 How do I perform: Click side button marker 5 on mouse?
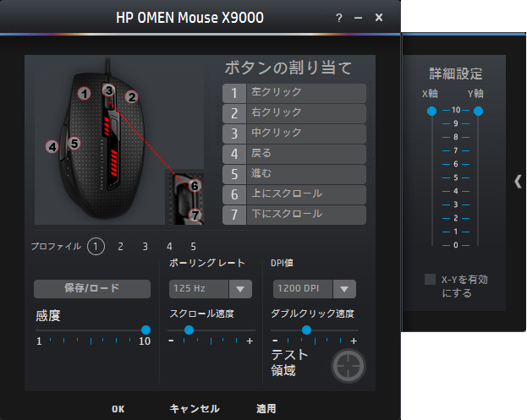74,144
